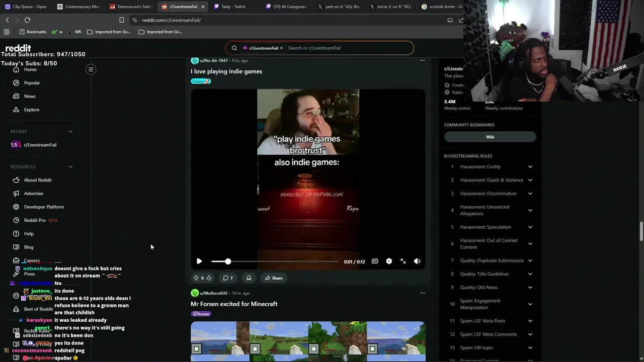Open r/LivestreamFail from Recent
Viewport: 644px width, 362px height.
[40, 145]
